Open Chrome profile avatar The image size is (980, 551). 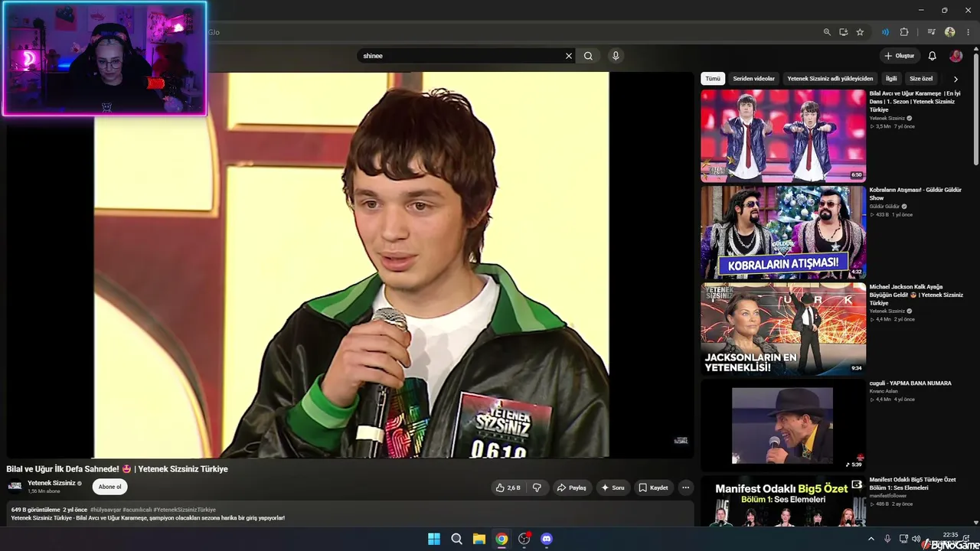(x=950, y=32)
